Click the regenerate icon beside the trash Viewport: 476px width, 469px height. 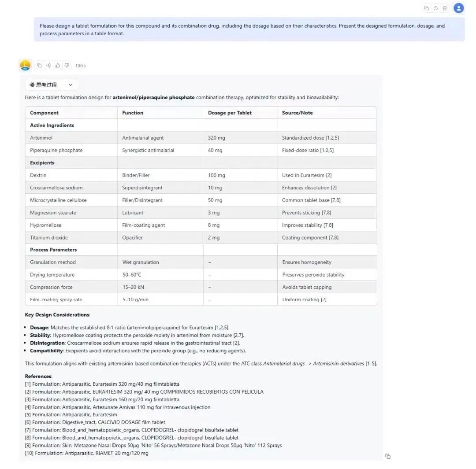coord(435,8)
